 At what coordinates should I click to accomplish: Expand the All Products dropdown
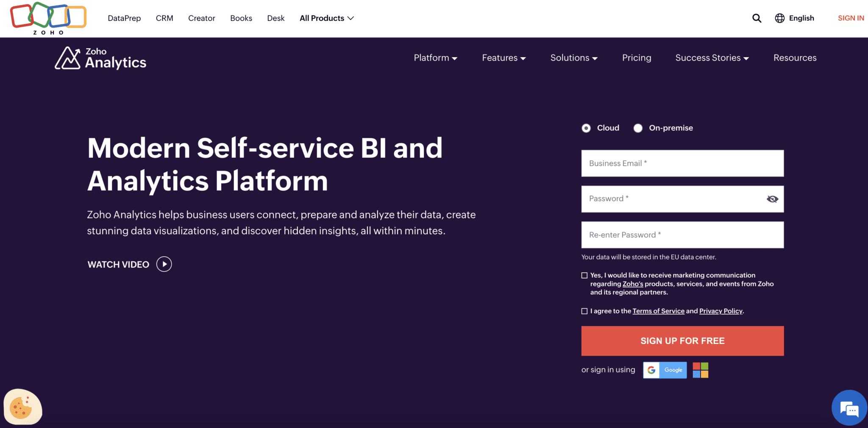(x=326, y=18)
